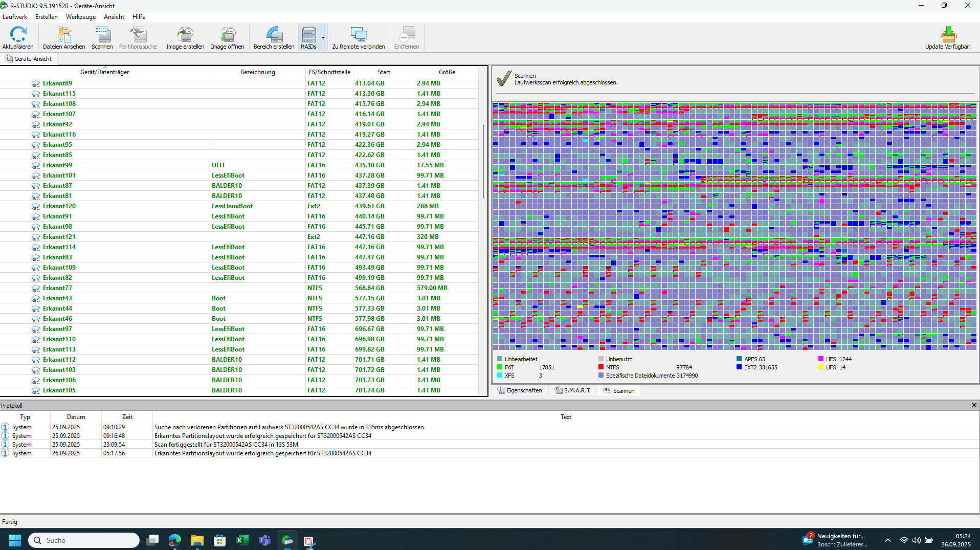
Task: Sort by Gerät/Datenträger column header
Action: (105, 72)
